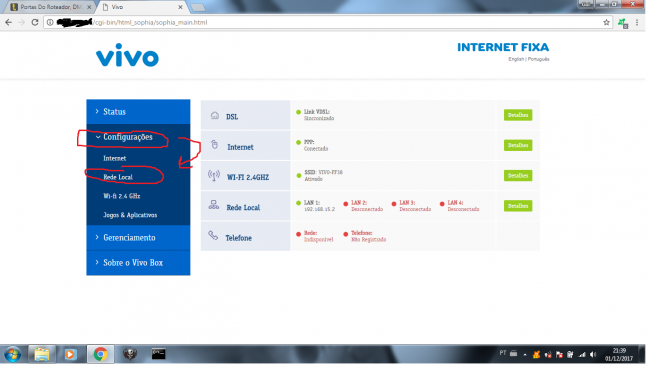Click the Wi-Fi 2.4GHz antenna icon
Viewport: 650px width, 371px height.
[x=213, y=176]
